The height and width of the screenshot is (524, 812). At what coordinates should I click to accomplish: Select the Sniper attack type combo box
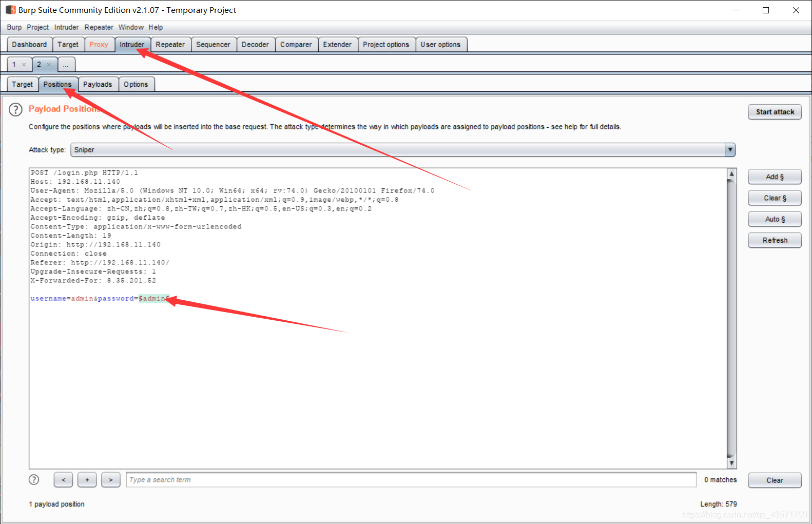[403, 150]
